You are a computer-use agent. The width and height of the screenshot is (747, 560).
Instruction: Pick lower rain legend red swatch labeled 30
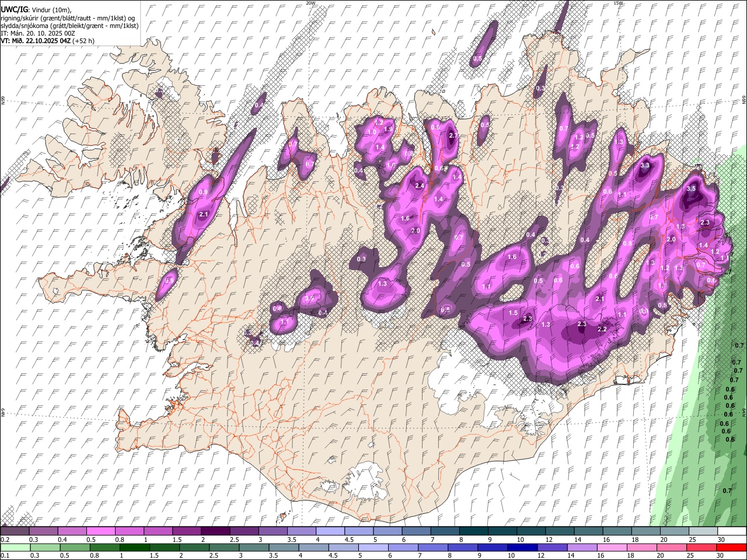[x=732, y=547]
